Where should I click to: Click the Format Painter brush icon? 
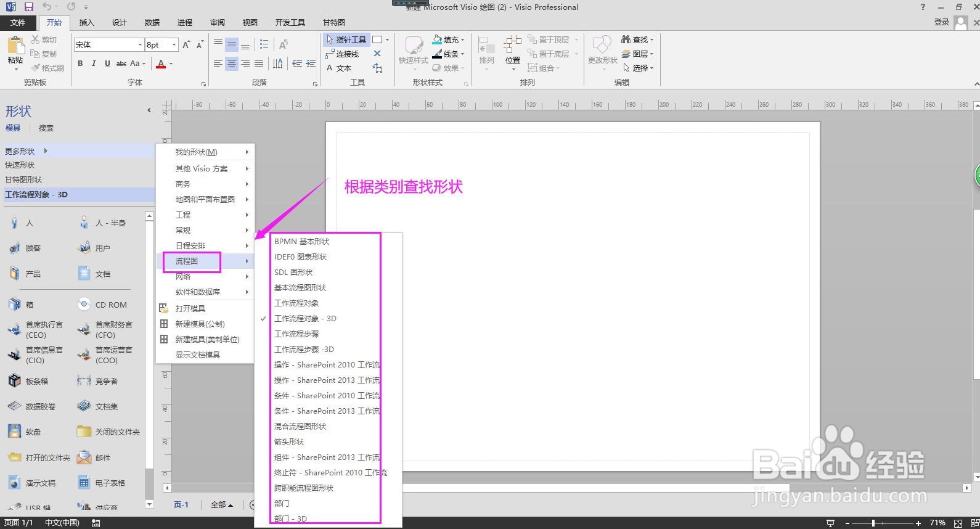[35, 68]
